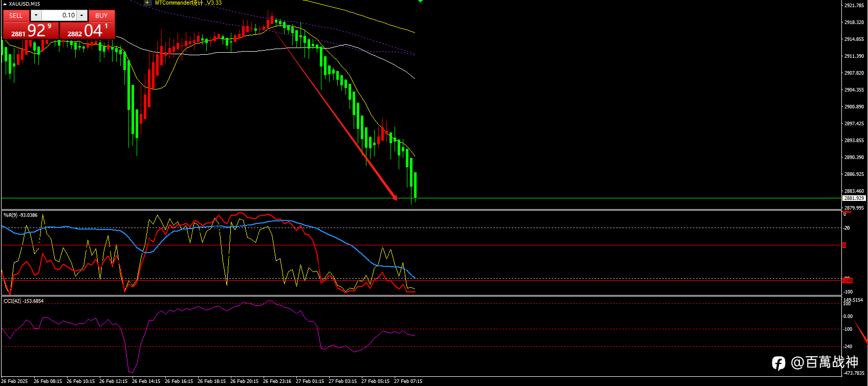868x386 pixels.
Task: Select the 0.10 lot volume field
Action: (x=59, y=15)
